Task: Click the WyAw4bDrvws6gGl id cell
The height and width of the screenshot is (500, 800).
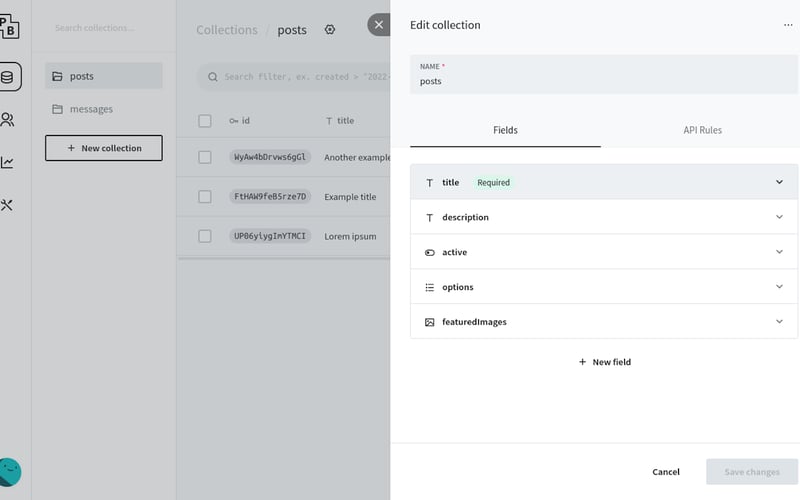Action: pyautogui.click(x=270, y=157)
